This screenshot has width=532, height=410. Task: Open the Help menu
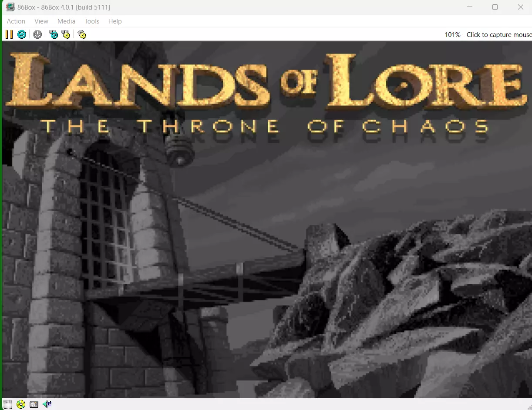click(115, 21)
